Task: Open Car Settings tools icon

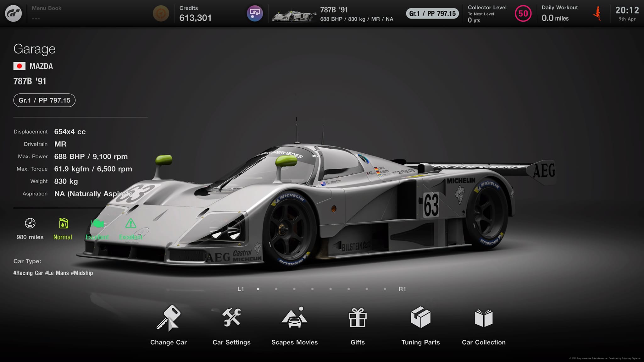Action: point(232,317)
